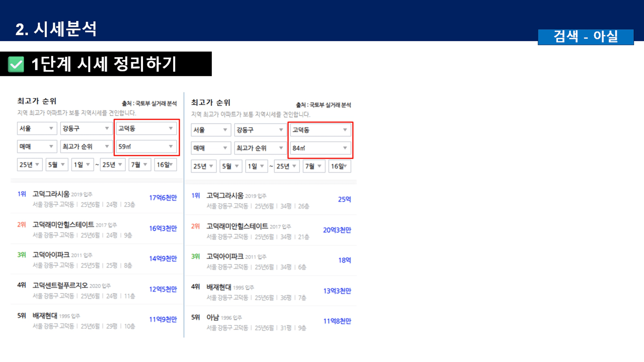Open the start day 1일 dropdown in the left panel
The height and width of the screenshot is (362, 644).
83,165
